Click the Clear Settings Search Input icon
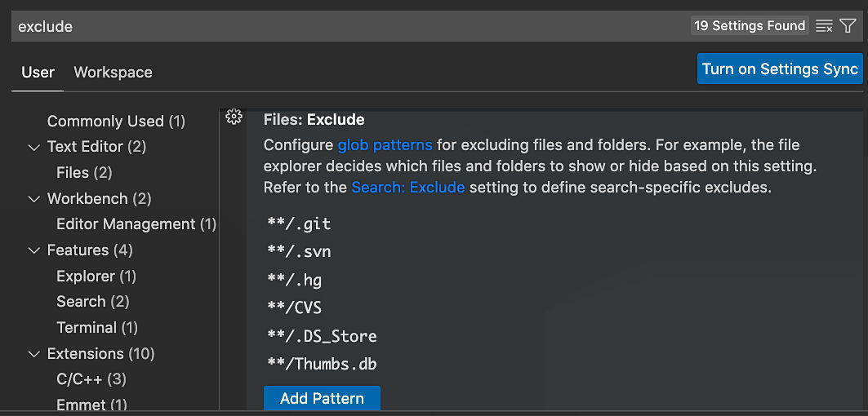This screenshot has height=416, width=868. tap(825, 26)
